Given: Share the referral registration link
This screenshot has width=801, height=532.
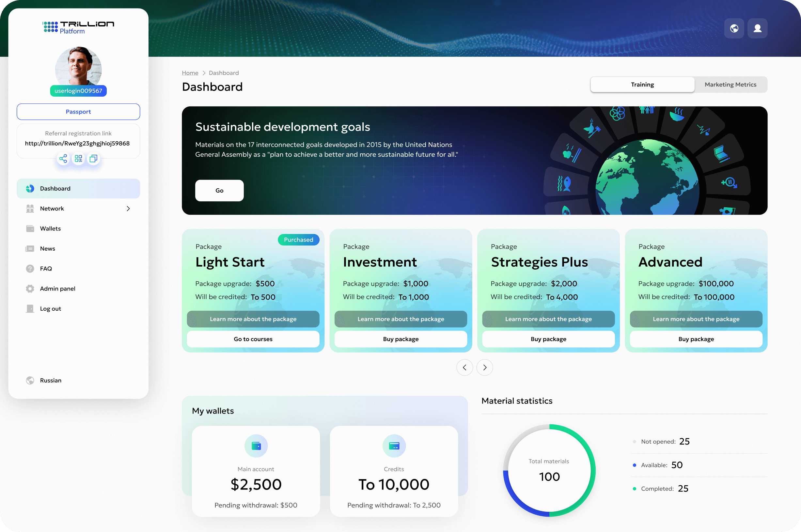Looking at the screenshot, I should click(x=63, y=158).
